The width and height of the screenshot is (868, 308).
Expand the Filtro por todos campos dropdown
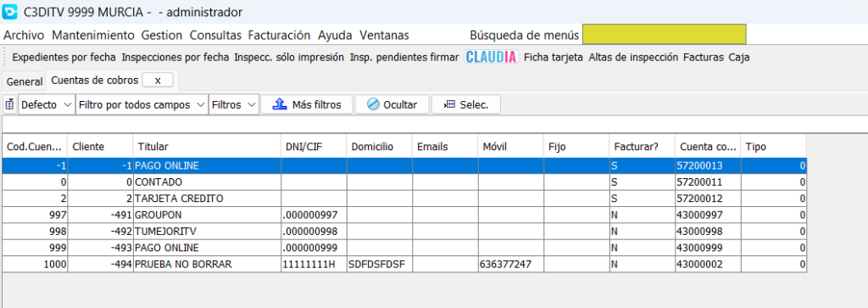tap(142, 104)
